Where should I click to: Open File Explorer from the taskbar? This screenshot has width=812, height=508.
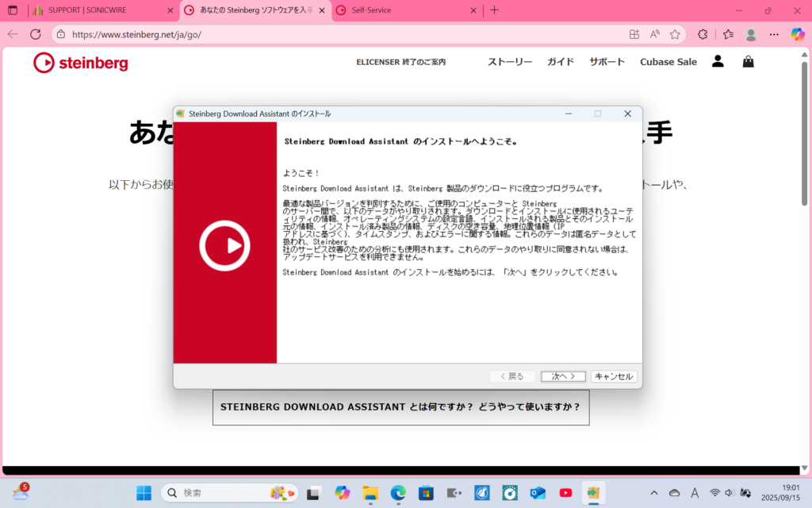370,493
